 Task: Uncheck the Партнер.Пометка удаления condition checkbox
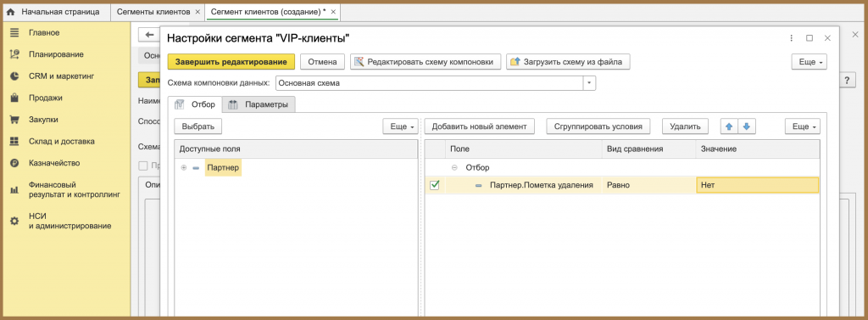[x=435, y=185]
